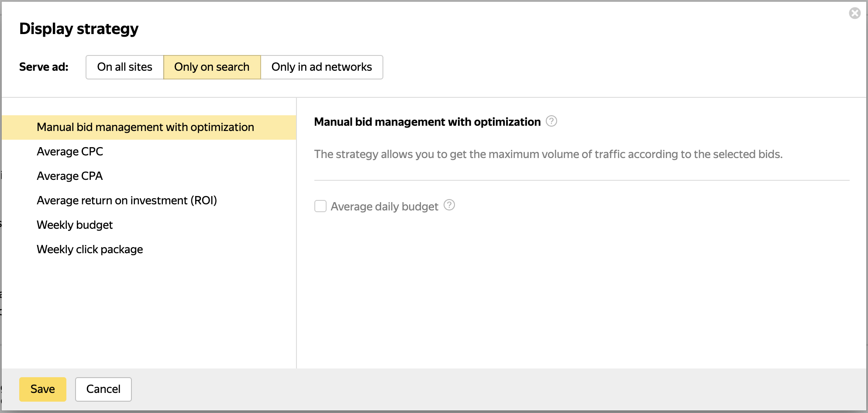The height and width of the screenshot is (413, 868).
Task: Click the Average daily budget label text
Action: click(x=384, y=206)
